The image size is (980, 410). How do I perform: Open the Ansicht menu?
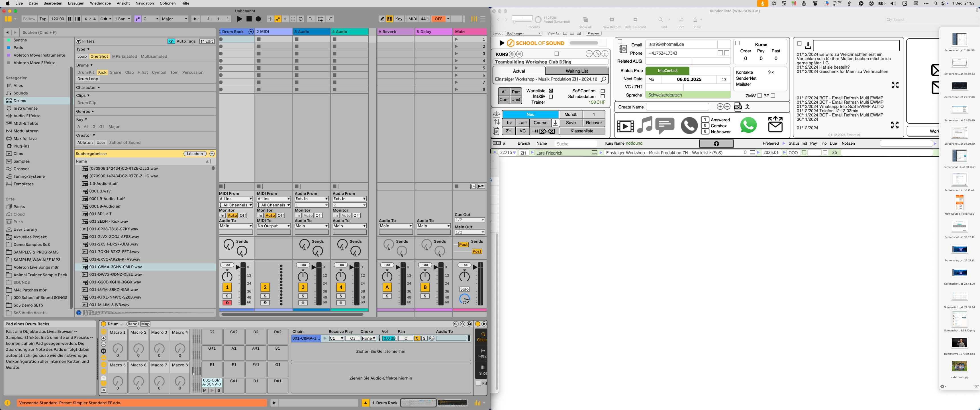tap(123, 3)
